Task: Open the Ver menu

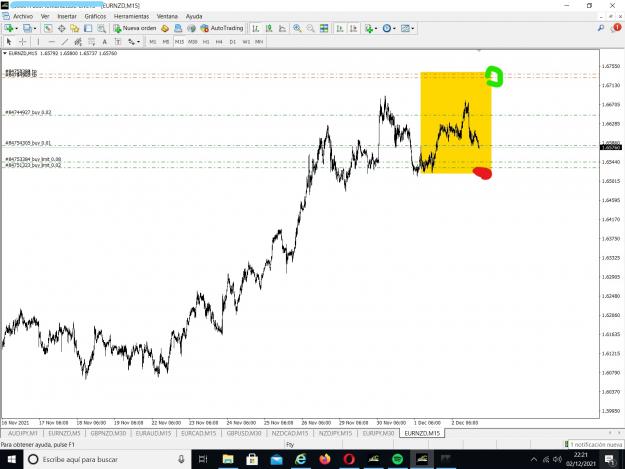Action: [x=45, y=16]
